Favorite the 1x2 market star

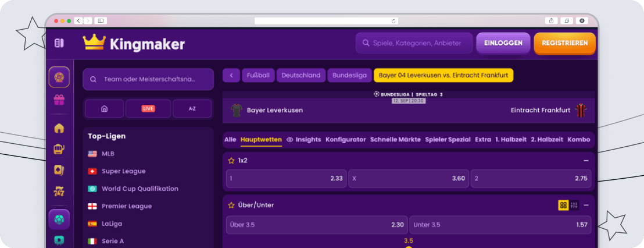(231, 161)
